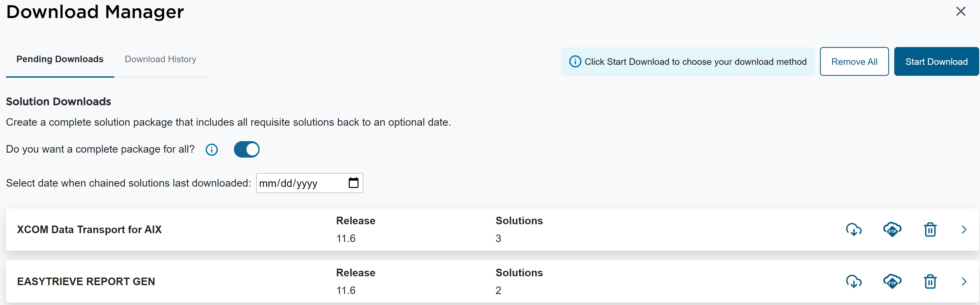
Task: Use FTP download for EASYTRIEVE REPORT GEN
Action: coord(892,282)
